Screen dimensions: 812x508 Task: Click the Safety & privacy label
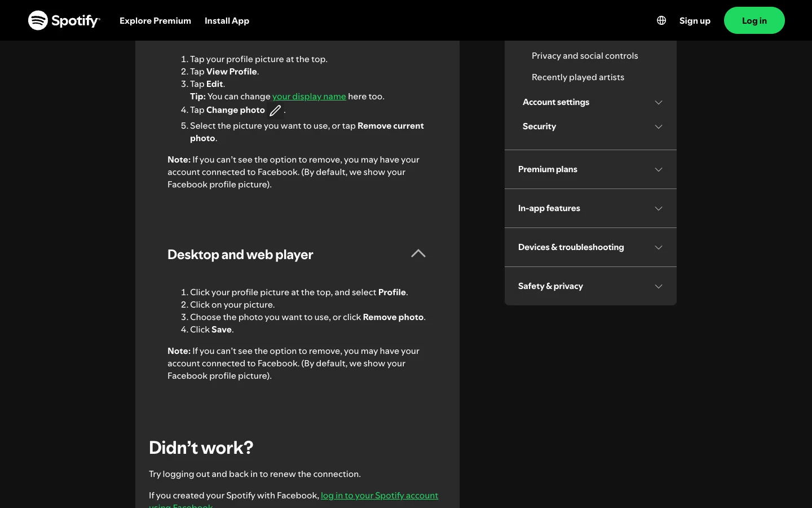(550, 286)
